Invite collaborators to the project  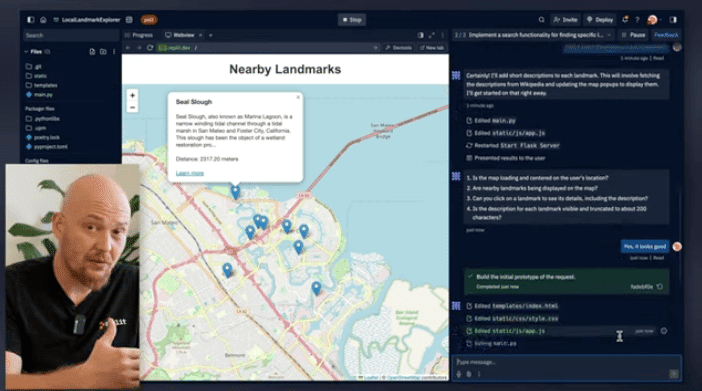(x=565, y=20)
